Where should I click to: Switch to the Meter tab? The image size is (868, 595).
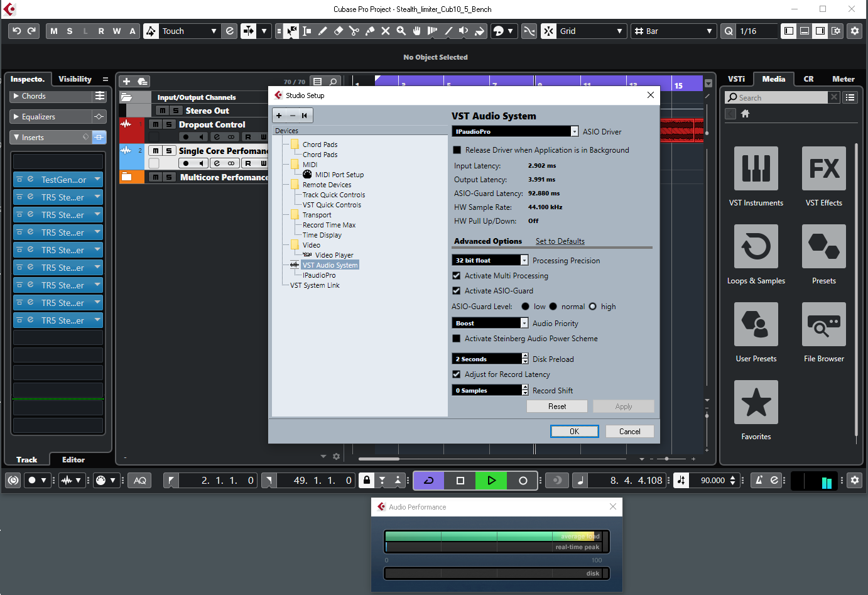pos(844,79)
